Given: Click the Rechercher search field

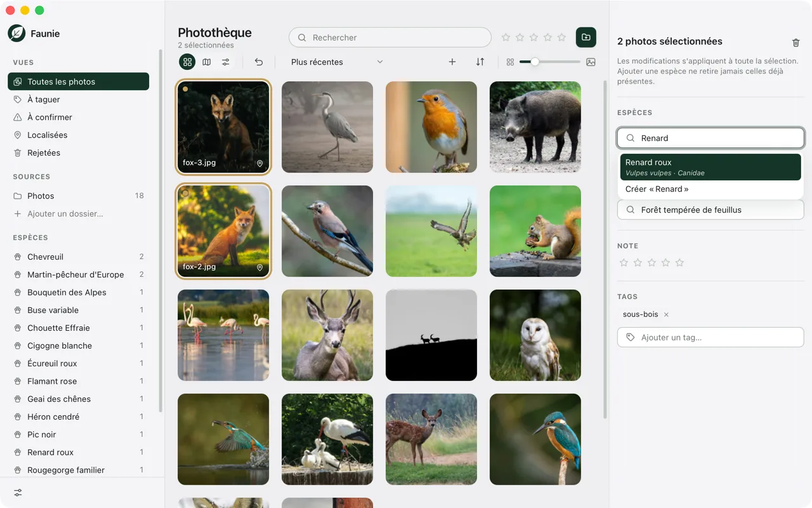Looking at the screenshot, I should click(x=390, y=37).
